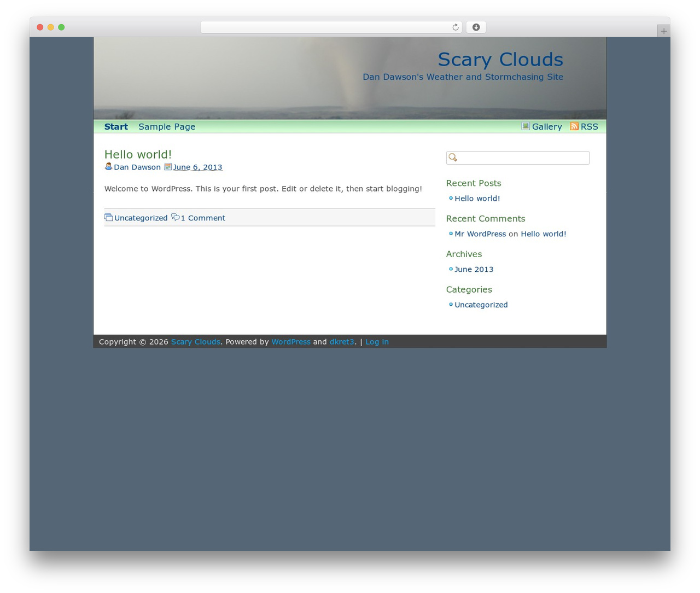Click the site tagline text
Image resolution: width=700 pixels, height=593 pixels.
463,77
